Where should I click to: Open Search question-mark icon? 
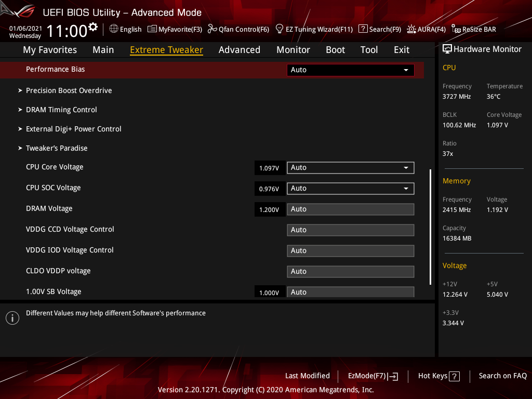click(x=363, y=29)
